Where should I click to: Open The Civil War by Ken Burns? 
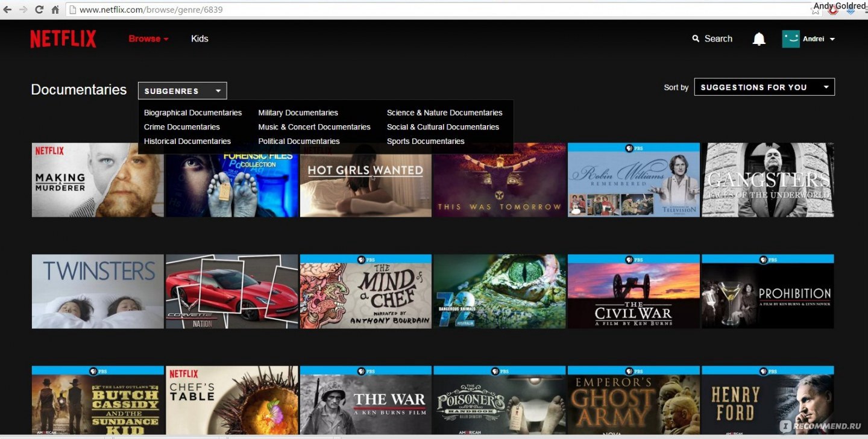pyautogui.click(x=634, y=291)
